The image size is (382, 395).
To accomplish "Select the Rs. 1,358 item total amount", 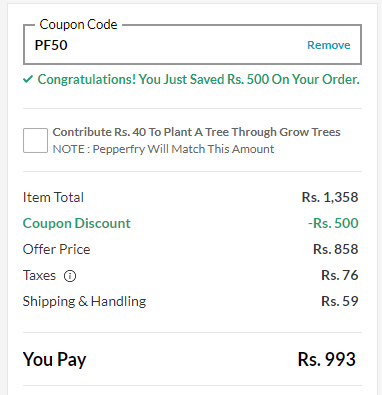I will point(330,197).
